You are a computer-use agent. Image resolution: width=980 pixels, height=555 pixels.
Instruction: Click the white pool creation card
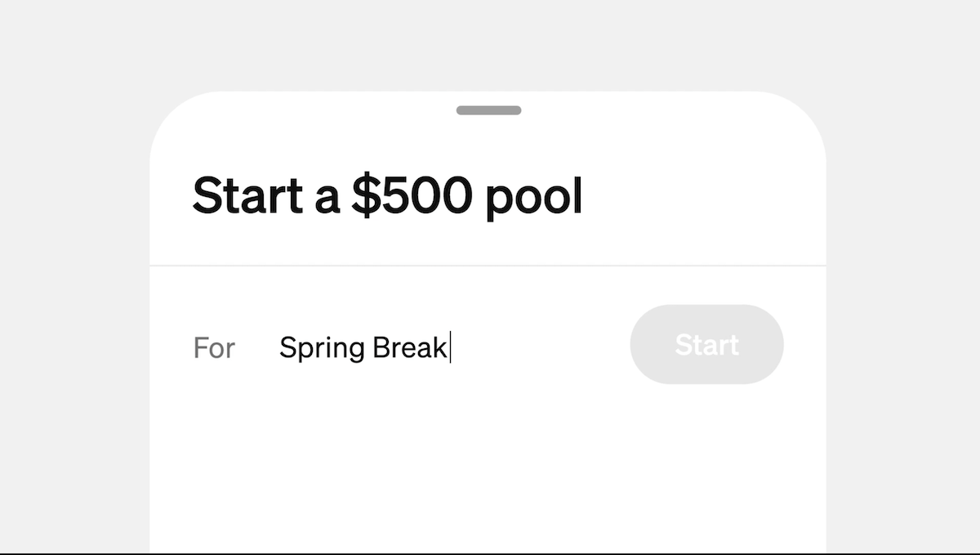tap(488, 450)
